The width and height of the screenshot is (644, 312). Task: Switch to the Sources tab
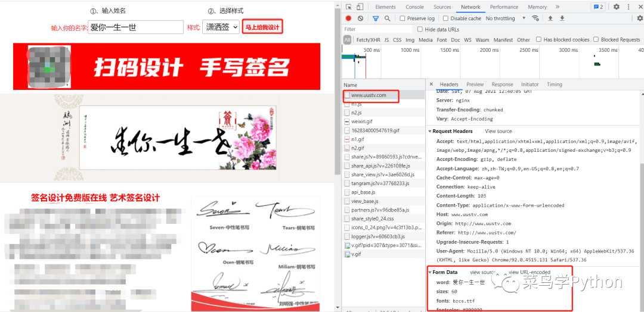pyautogui.click(x=442, y=7)
